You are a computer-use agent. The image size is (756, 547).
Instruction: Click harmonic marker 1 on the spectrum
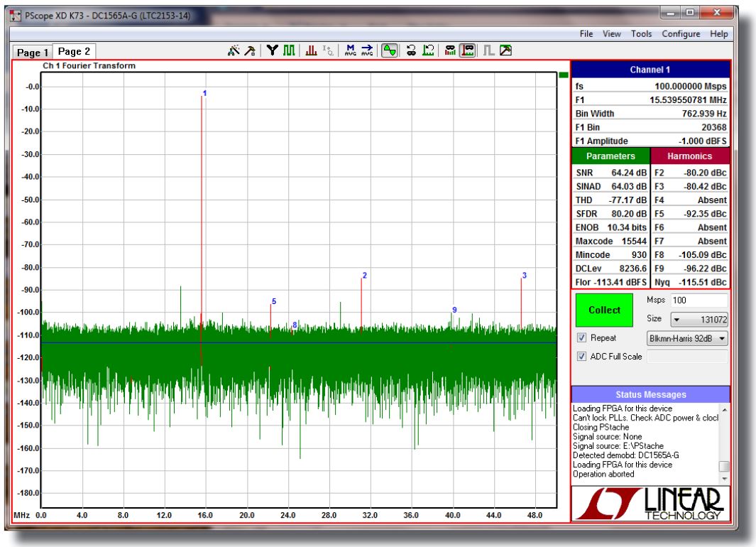coord(204,93)
